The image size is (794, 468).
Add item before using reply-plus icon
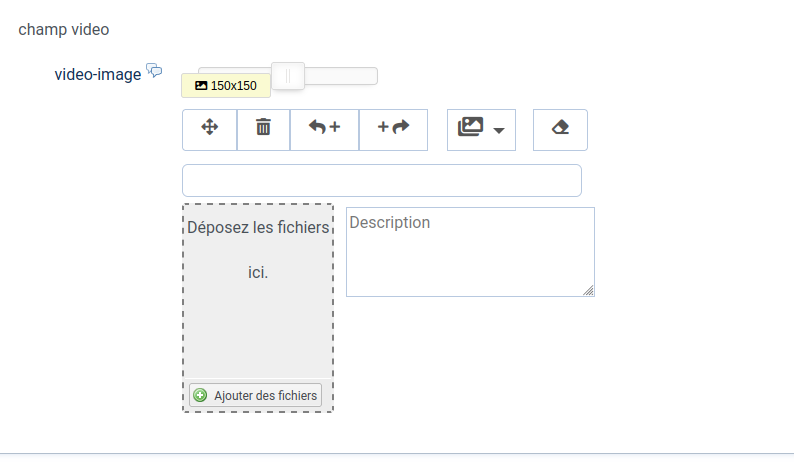tap(325, 127)
